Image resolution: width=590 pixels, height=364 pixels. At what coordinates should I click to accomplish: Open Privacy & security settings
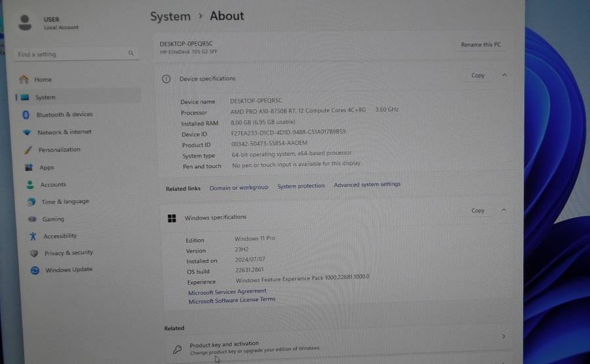coord(68,253)
